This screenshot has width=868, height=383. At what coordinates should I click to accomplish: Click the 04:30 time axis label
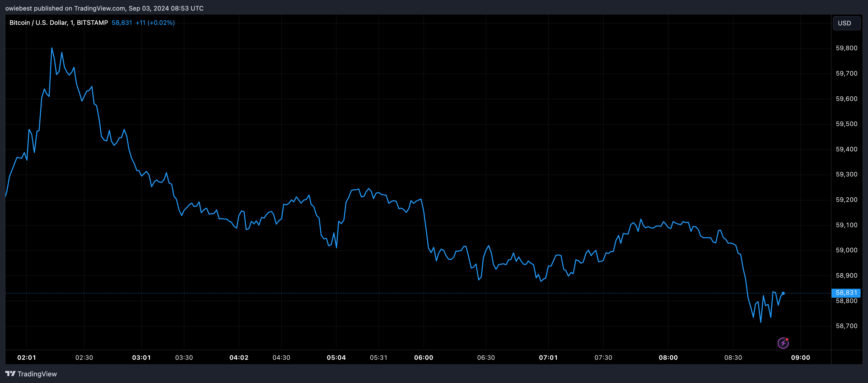click(281, 357)
